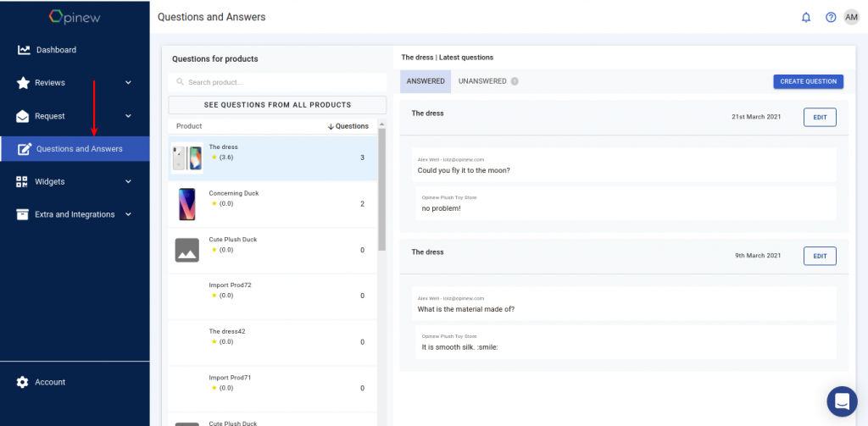Screen dimensions: 868x426
Task: Click the Reviews star icon
Action: 23,83
